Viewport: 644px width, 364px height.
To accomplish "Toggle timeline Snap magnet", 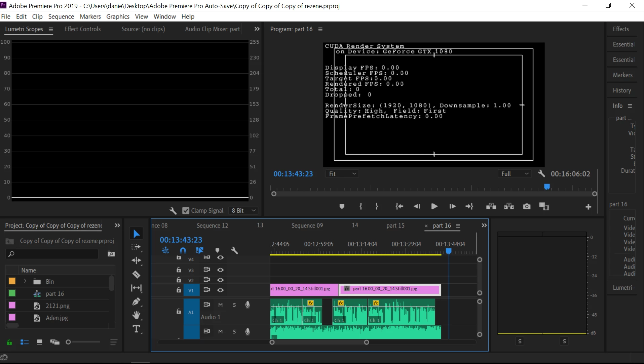I will (183, 250).
